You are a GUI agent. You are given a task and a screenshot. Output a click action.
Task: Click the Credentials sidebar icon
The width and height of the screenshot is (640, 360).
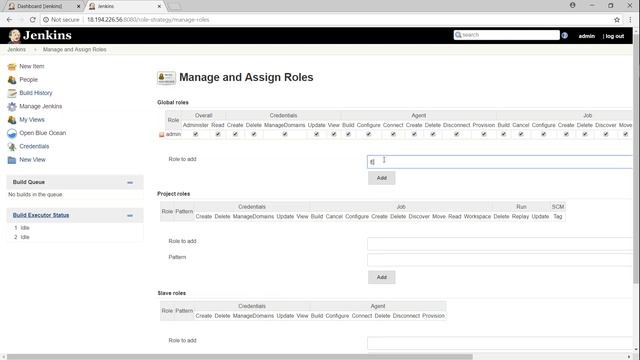coord(12,147)
